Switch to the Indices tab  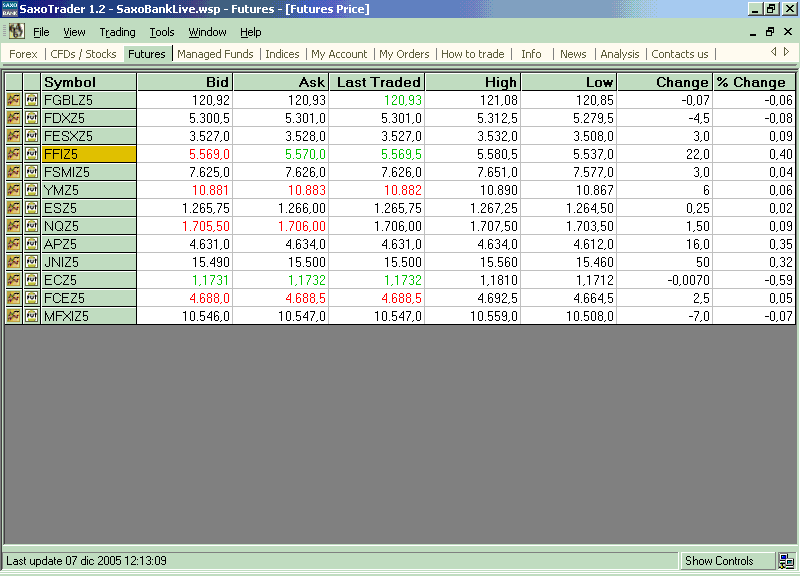282,54
